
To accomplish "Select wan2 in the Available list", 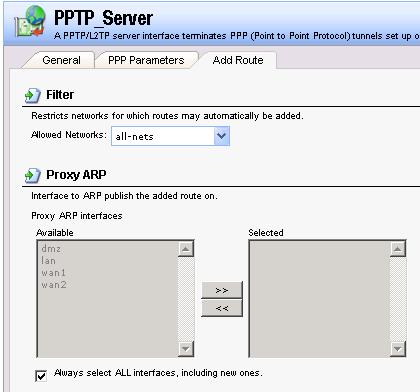I will 54,285.
